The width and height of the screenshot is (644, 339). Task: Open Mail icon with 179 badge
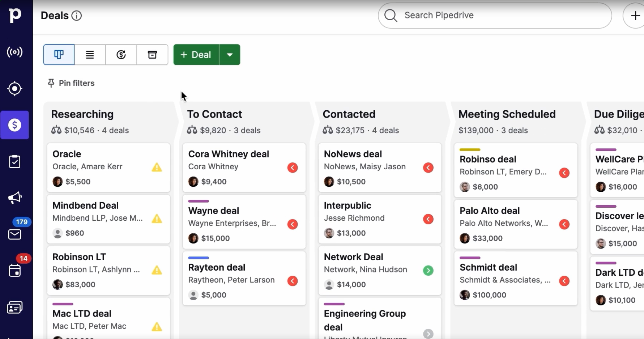[x=15, y=234]
